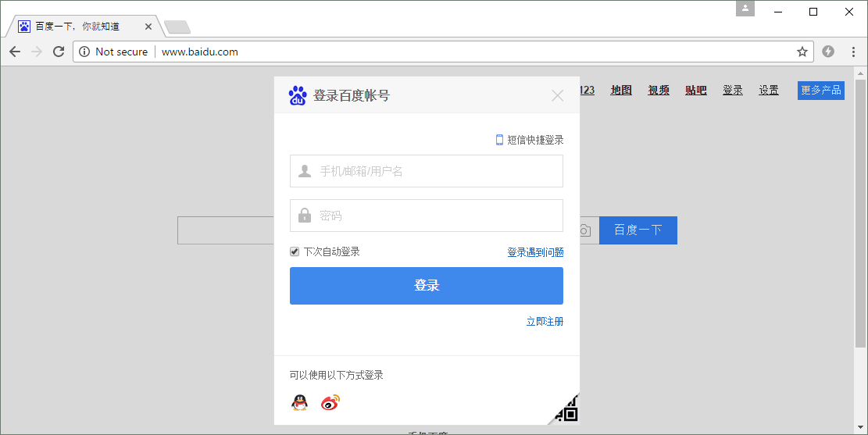Click the site info icon
The height and width of the screenshot is (435, 868).
pyautogui.click(x=84, y=52)
